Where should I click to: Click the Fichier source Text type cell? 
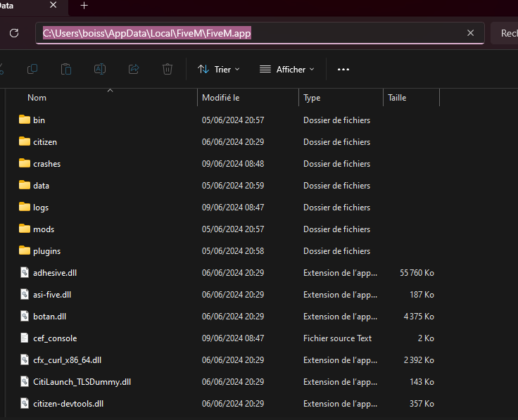pyautogui.click(x=337, y=338)
